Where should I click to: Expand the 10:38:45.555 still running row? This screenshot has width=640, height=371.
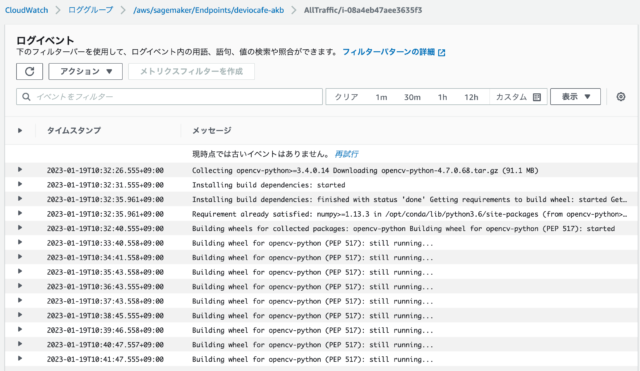[20, 315]
